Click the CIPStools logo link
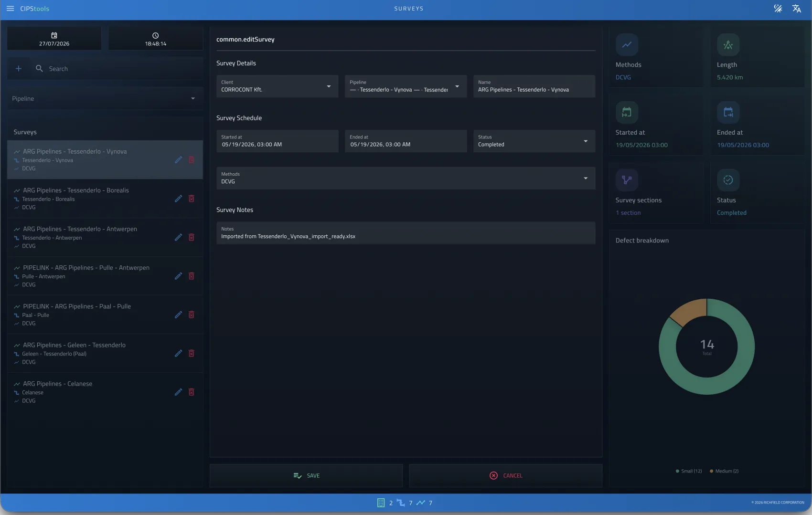This screenshot has height=515, width=812. [34, 9]
